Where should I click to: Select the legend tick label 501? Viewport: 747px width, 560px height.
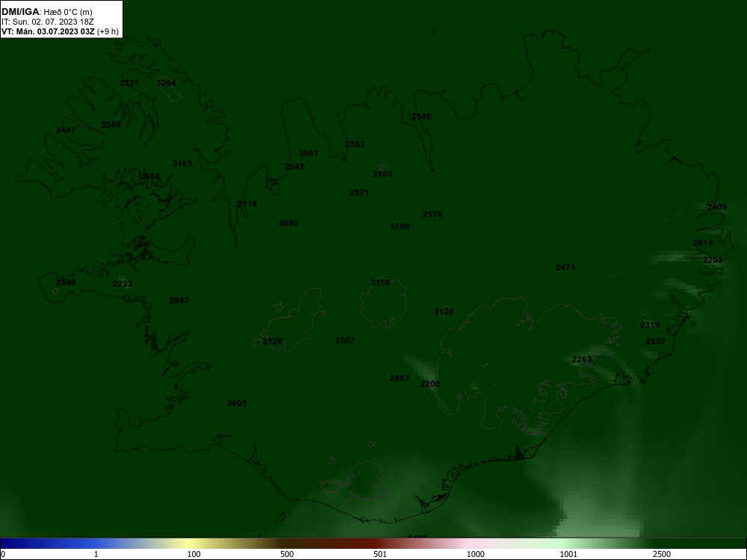[380, 554]
